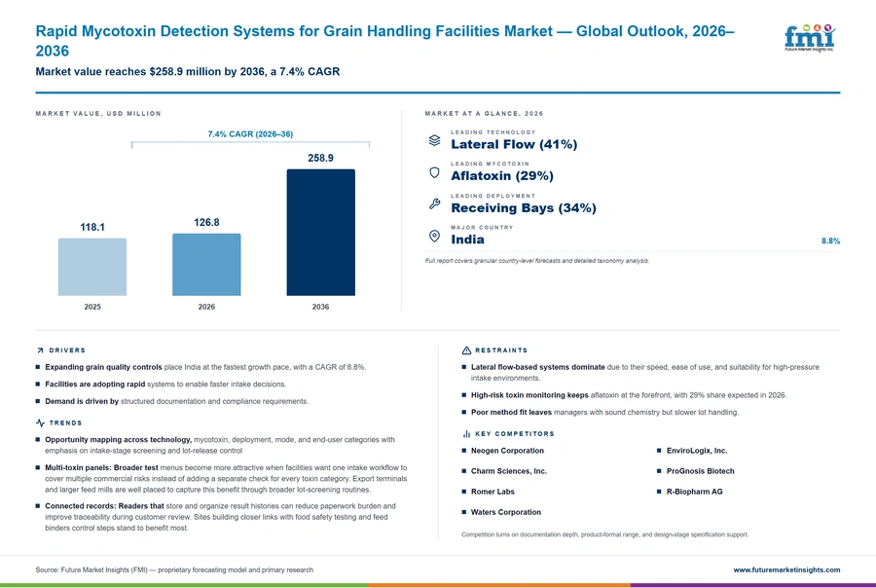Screen dimensions: 876x588
Task: Click the pulse icon next to Trends heading
Action: click(40, 423)
